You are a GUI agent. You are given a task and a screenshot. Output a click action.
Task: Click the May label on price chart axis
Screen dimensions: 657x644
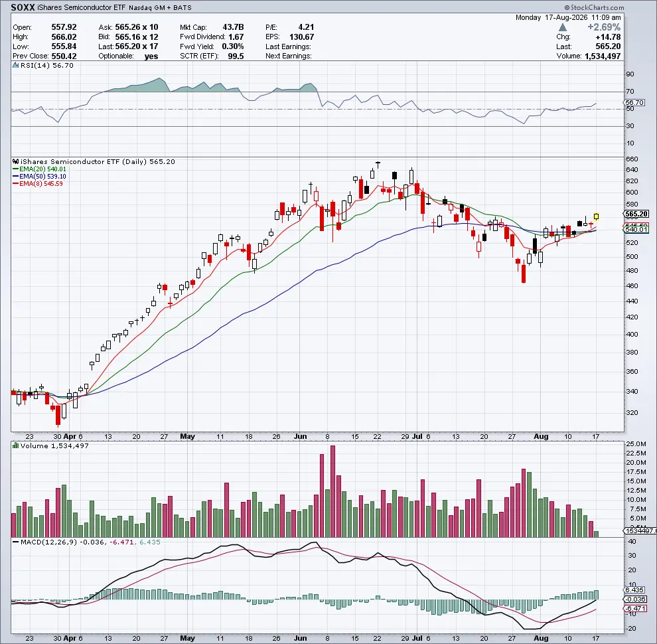[x=187, y=436]
